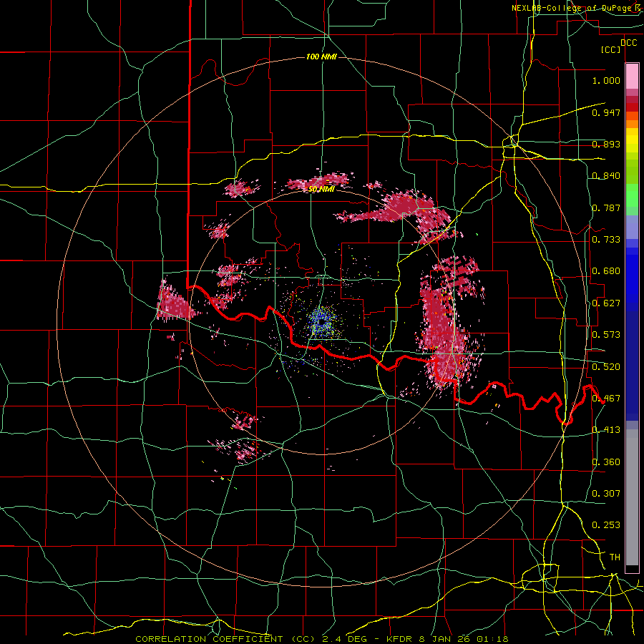Click the 0.840 scale label
Screen dimensions: 644x644
pyautogui.click(x=606, y=176)
